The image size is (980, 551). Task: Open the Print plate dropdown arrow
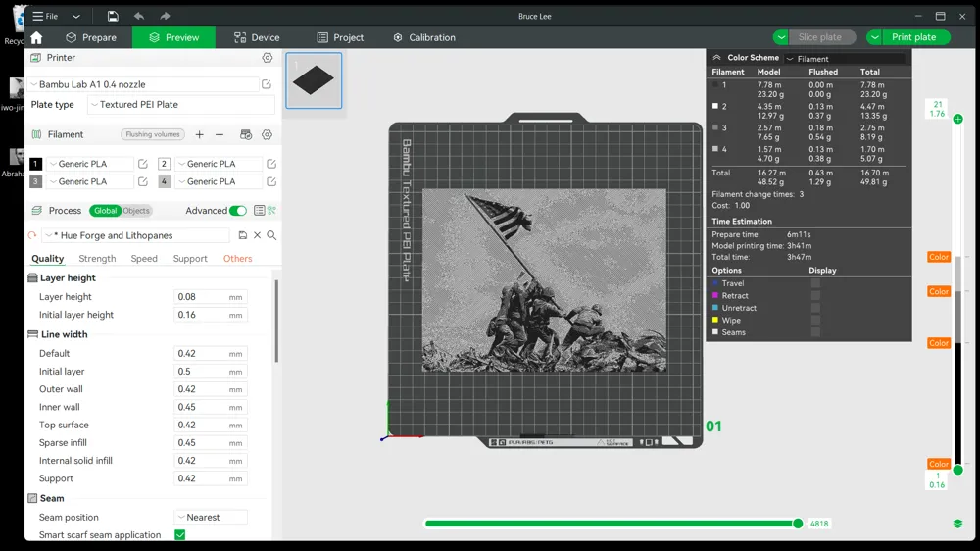pos(874,37)
